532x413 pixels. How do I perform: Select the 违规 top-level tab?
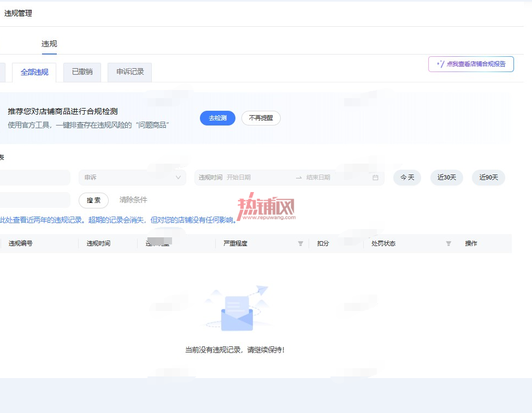coord(49,44)
